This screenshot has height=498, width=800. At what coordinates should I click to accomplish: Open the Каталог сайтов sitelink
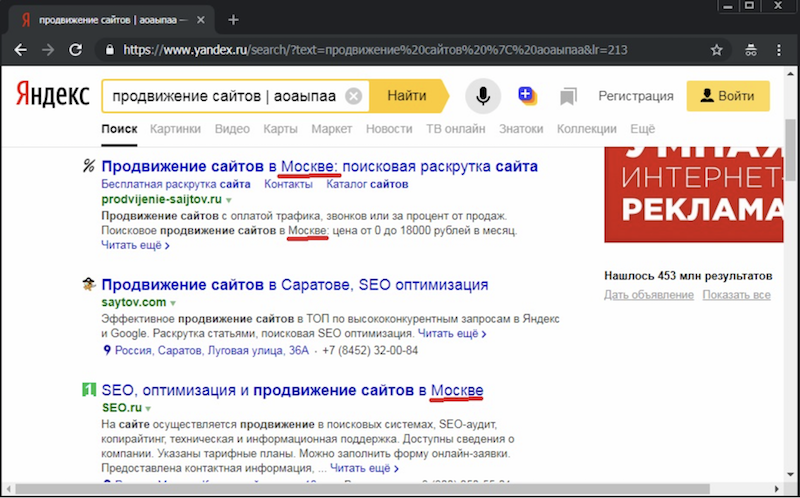pos(367,184)
